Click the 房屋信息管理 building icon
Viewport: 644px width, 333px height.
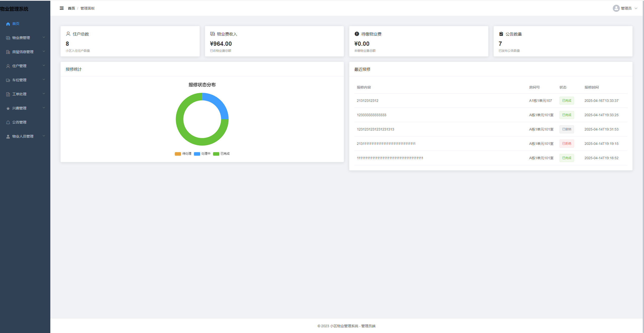[x=8, y=52]
